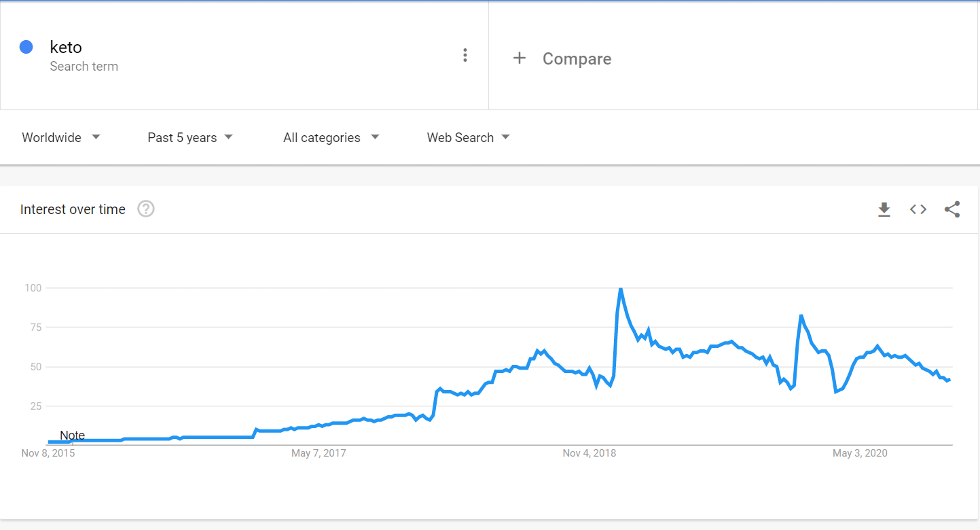This screenshot has width=980, height=530.
Task: Click the Note marker on the chart
Action: click(72, 436)
